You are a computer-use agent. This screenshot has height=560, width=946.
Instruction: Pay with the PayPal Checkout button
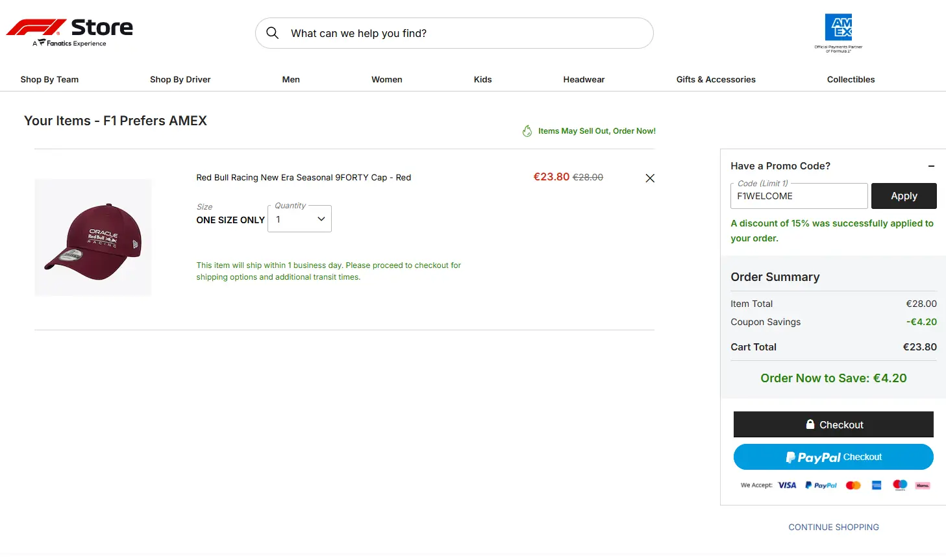click(x=833, y=457)
